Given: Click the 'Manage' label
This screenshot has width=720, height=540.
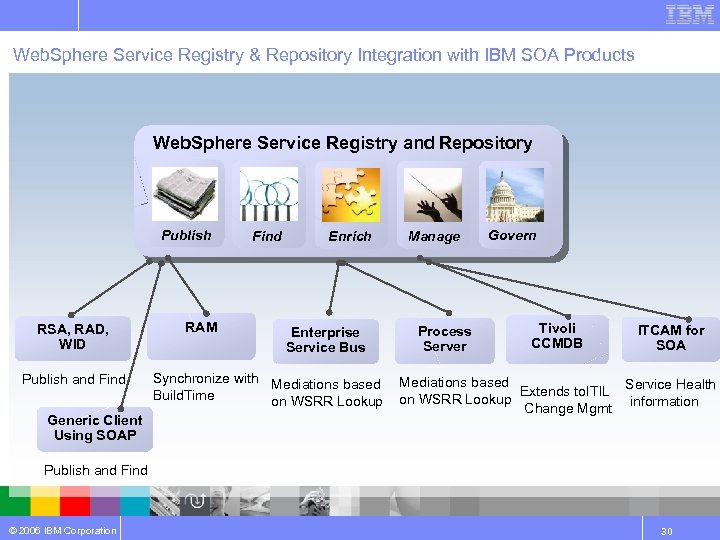Looking at the screenshot, I should [x=434, y=236].
